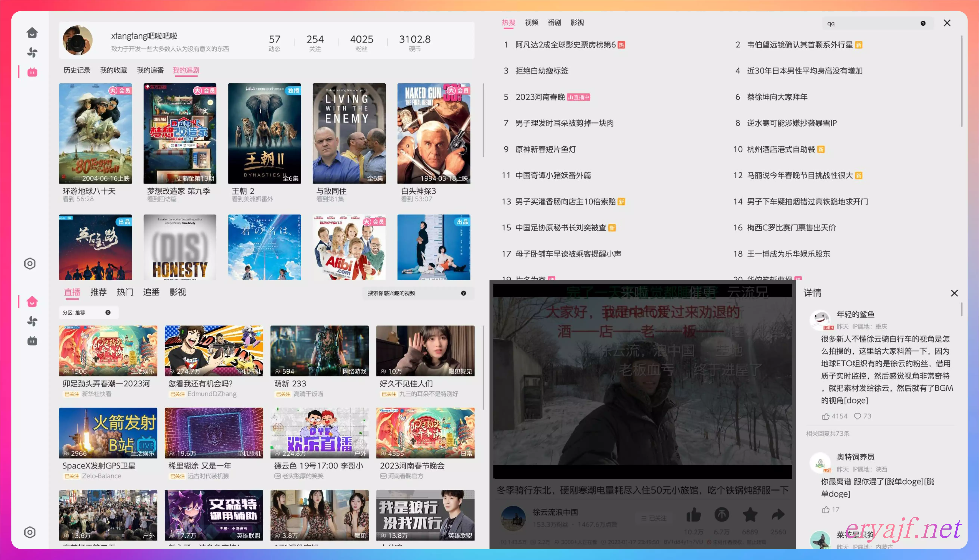Switch to 我的追番 tab

[x=150, y=70]
